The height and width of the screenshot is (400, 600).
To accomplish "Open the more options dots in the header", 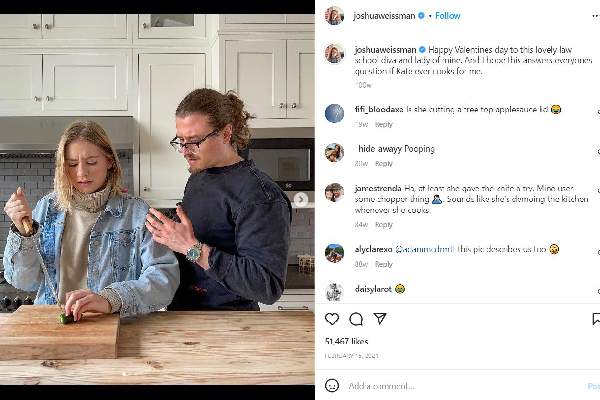I will (595, 16).
